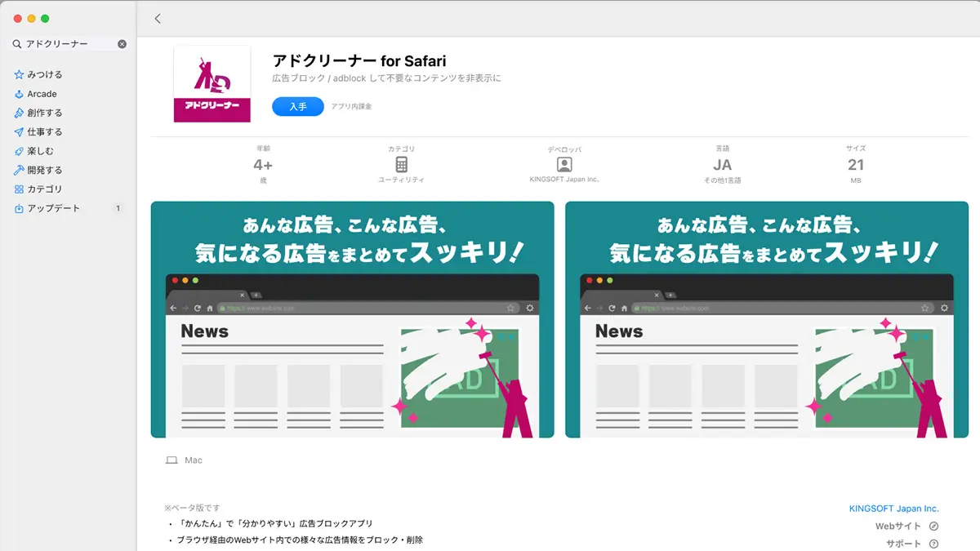Viewport: 980px width, 551px height.
Task: Navigate back with the chevron arrow
Action: [x=157, y=18]
